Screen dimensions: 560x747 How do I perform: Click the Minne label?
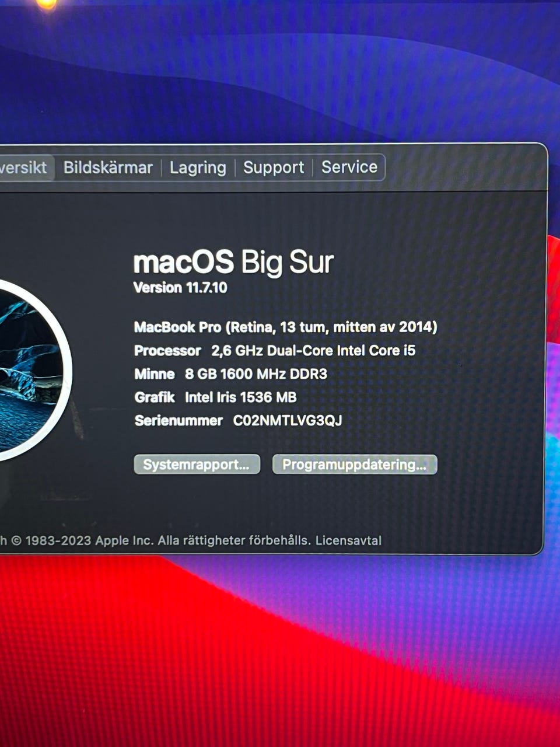pos(155,373)
